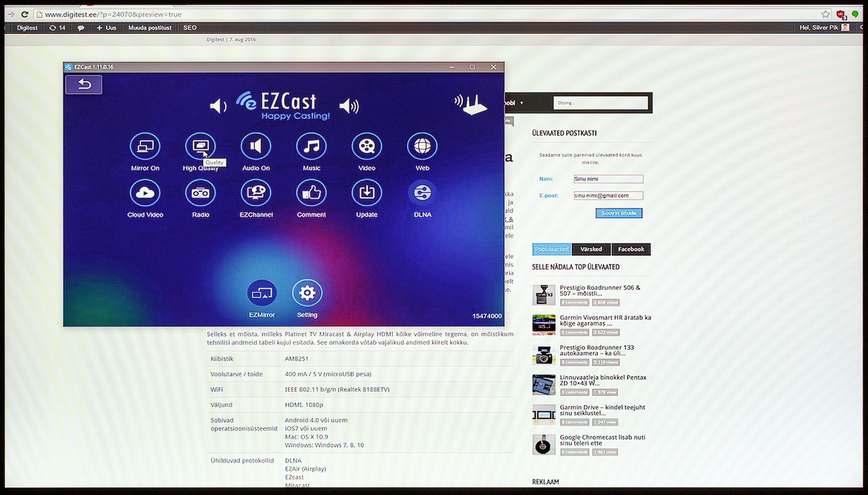
Task: Bookmark the page with the star icon
Action: tap(825, 15)
